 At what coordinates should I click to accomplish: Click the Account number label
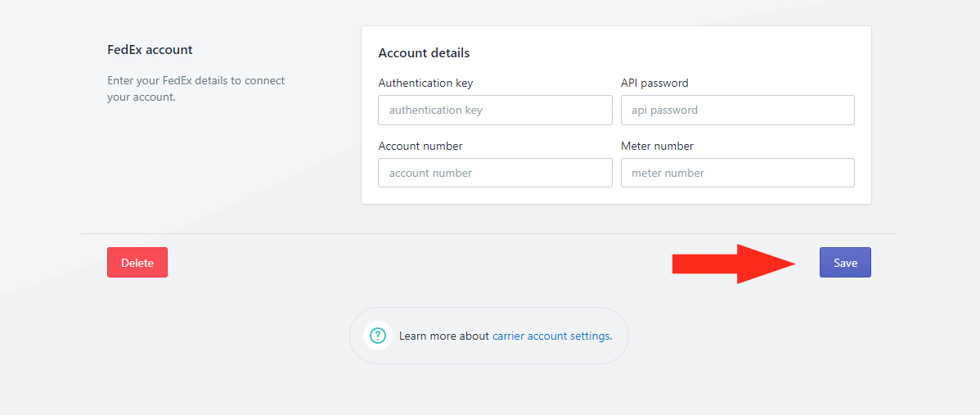(420, 146)
